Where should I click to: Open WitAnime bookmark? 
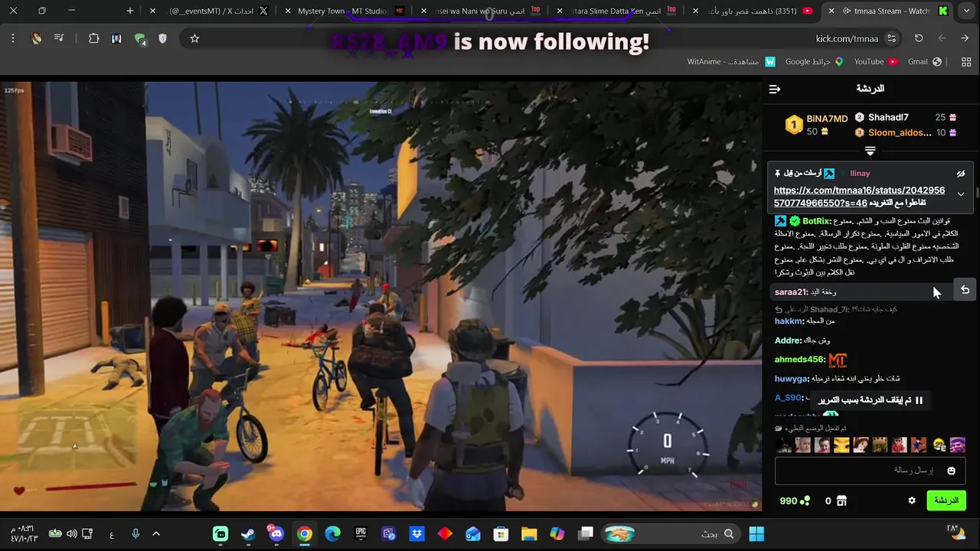[x=731, y=61]
